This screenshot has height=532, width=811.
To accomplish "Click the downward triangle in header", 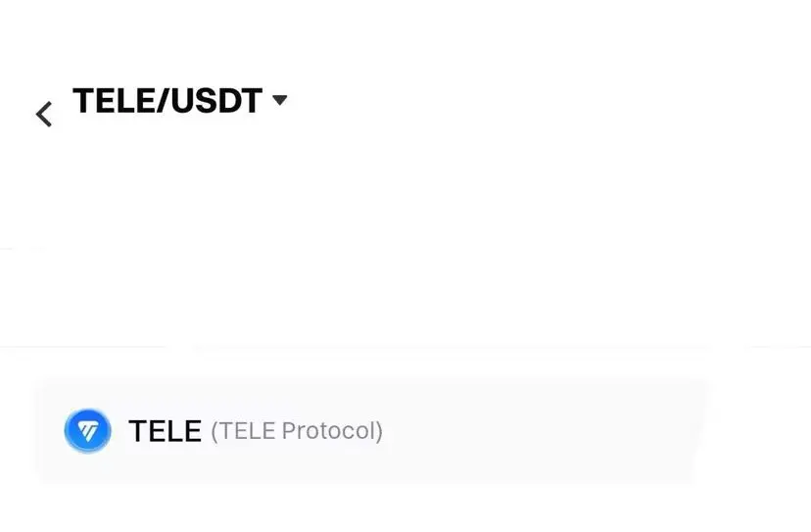I will (x=279, y=100).
